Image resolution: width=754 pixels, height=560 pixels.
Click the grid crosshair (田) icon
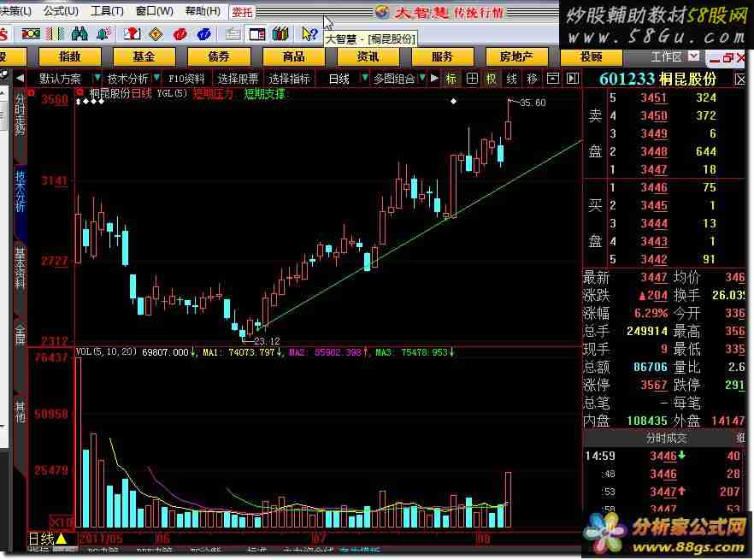(472, 79)
